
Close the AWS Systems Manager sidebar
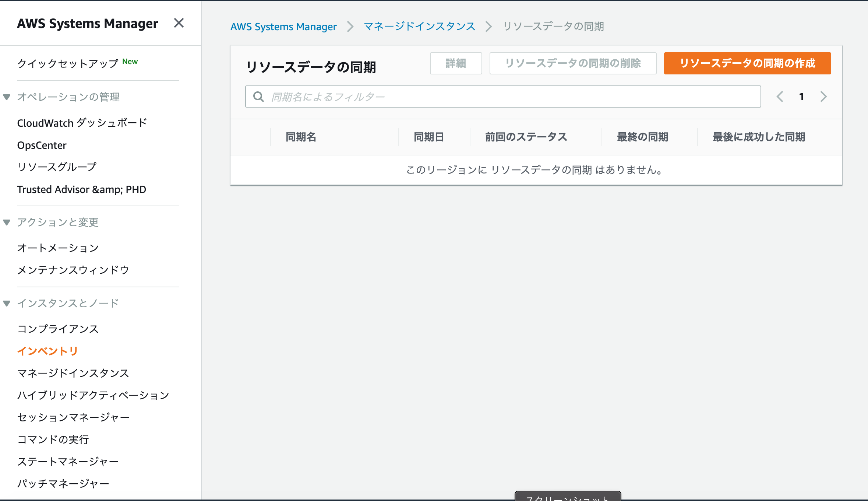coord(179,23)
